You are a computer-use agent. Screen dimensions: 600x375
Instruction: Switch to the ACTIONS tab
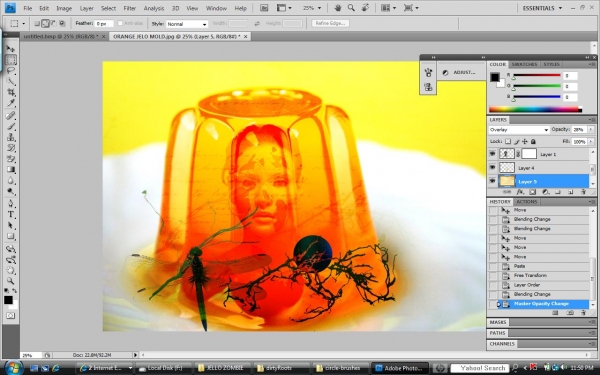click(527, 202)
